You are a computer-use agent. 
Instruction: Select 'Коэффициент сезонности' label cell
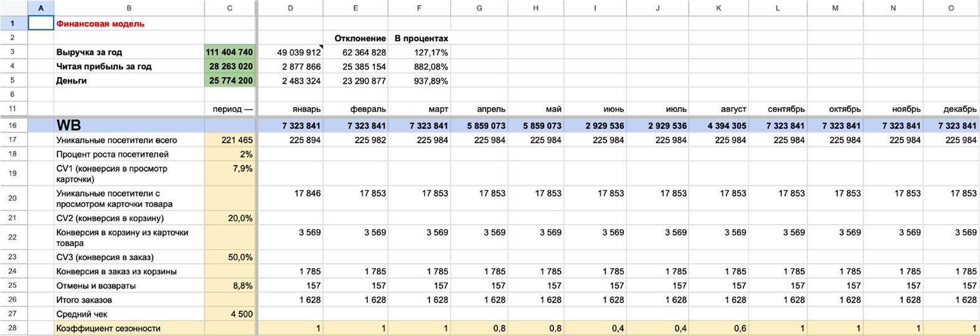click(x=129, y=329)
